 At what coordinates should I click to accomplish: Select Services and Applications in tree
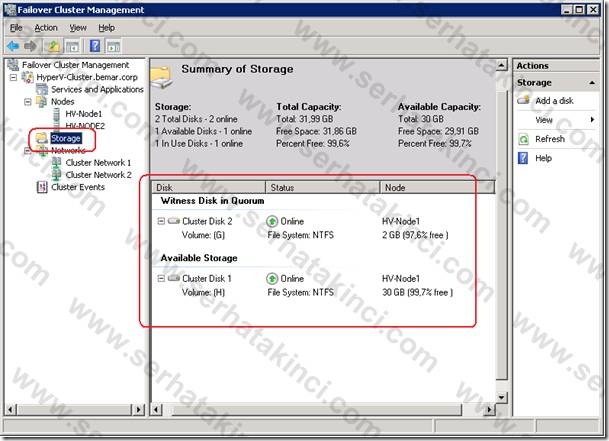click(97, 89)
